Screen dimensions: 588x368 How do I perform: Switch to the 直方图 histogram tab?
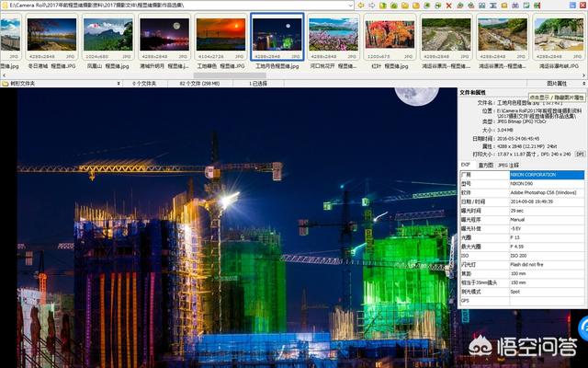coord(486,165)
